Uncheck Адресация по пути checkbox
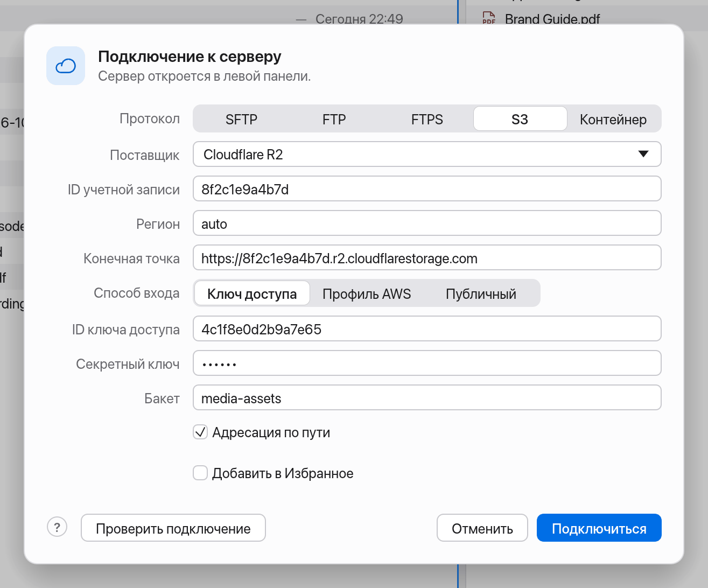 [x=200, y=432]
